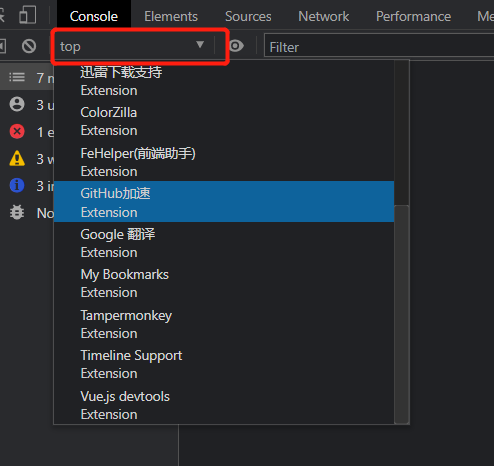This screenshot has width=494, height=466.
Task: Clear console with the ban icon
Action: click(29, 46)
